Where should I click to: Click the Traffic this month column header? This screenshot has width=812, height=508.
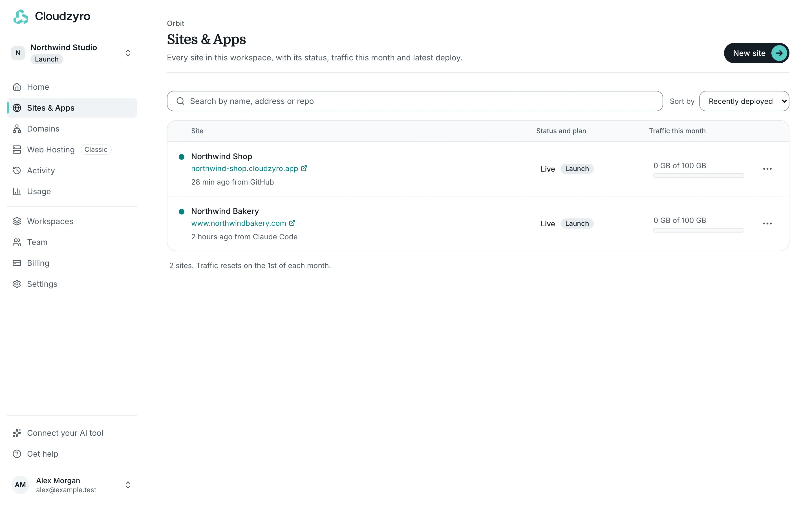click(677, 131)
